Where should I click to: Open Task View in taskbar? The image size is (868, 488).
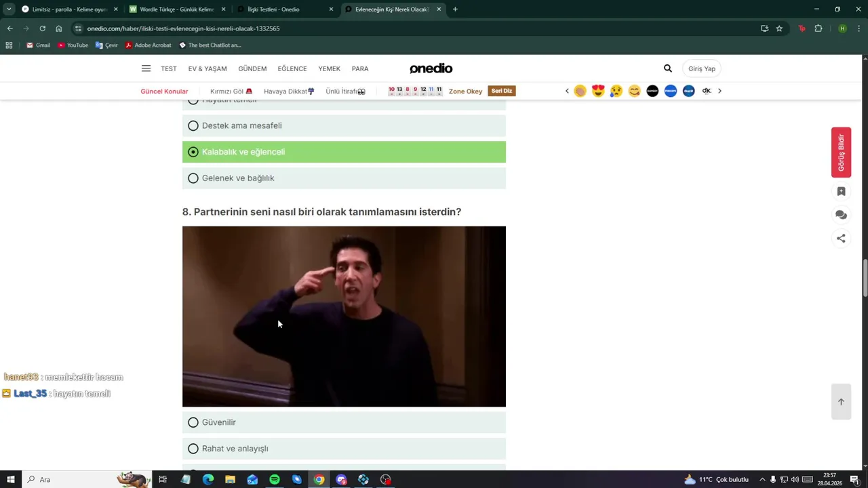point(163,479)
